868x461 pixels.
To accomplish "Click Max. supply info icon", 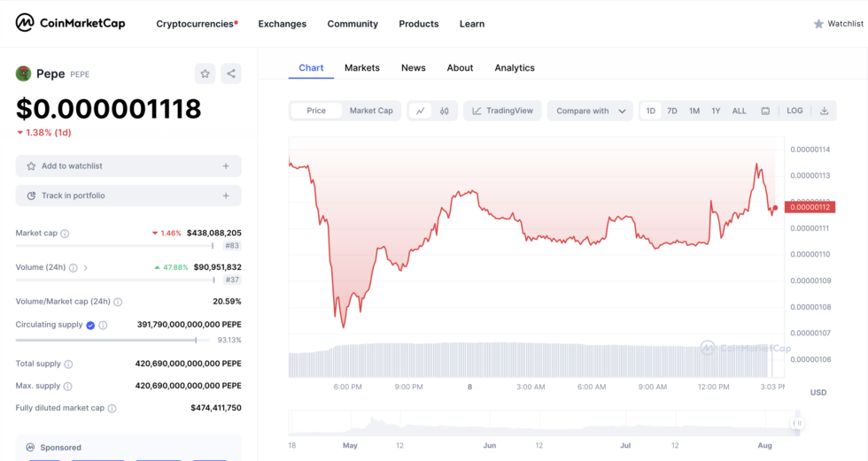I will coord(67,386).
